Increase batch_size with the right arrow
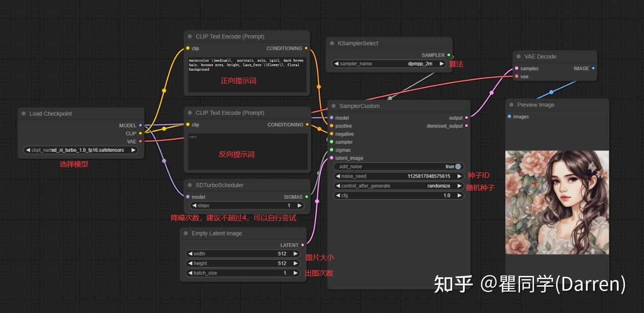This screenshot has height=313, width=644. (296, 273)
